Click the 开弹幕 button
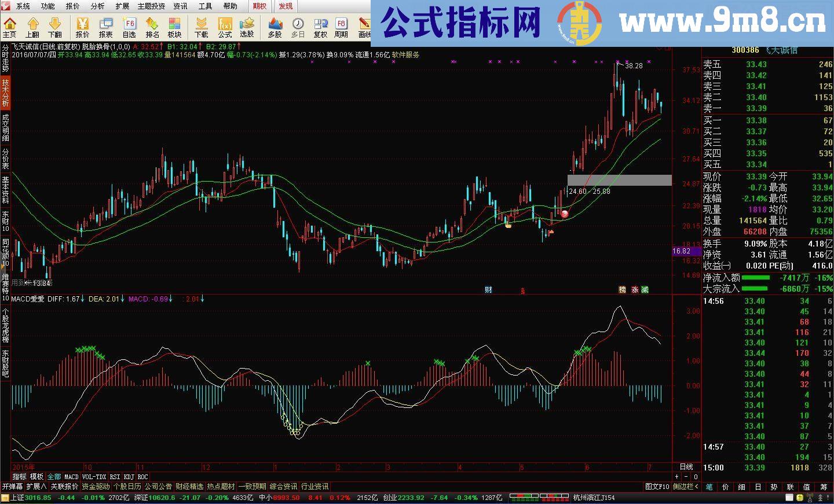834x504 pixels. 12,487
